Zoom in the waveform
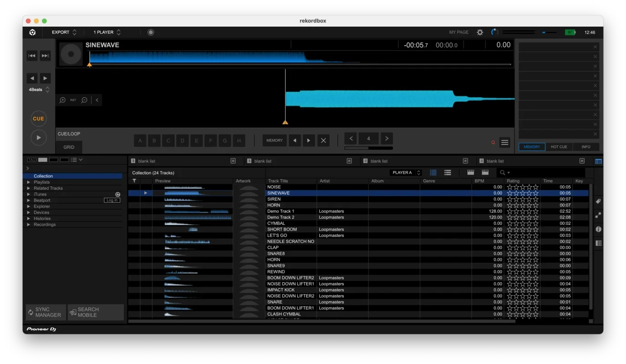The height and width of the screenshot is (364, 626). [x=62, y=100]
